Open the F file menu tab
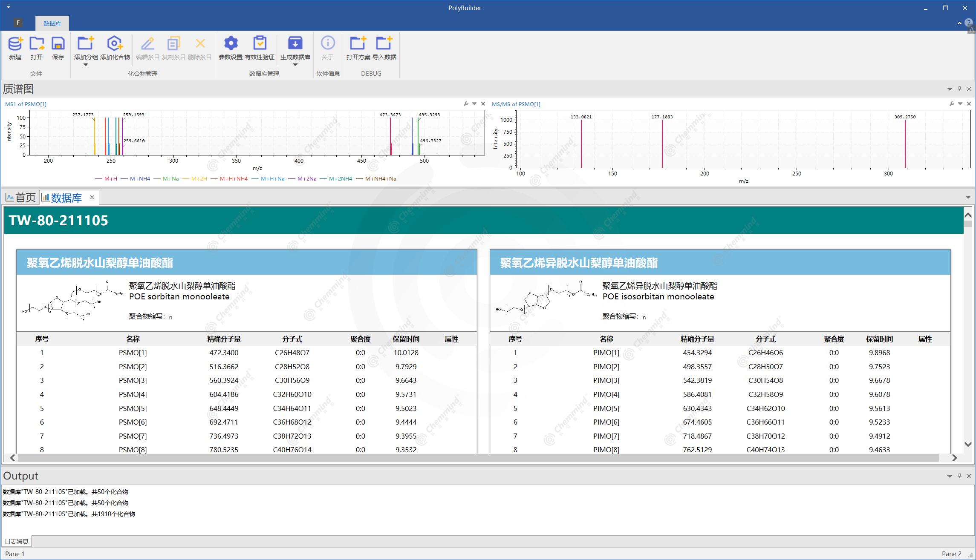The width and height of the screenshot is (976, 560). pyautogui.click(x=18, y=23)
